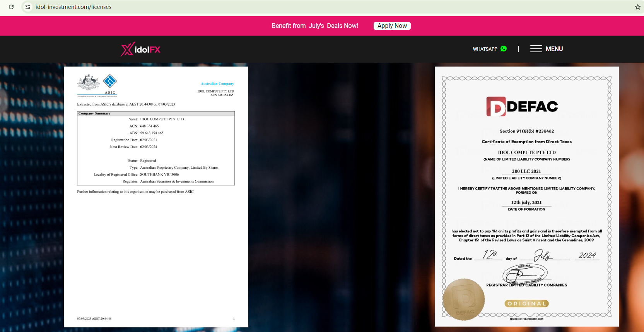
Task: Click the Apply Now button
Action: click(392, 26)
